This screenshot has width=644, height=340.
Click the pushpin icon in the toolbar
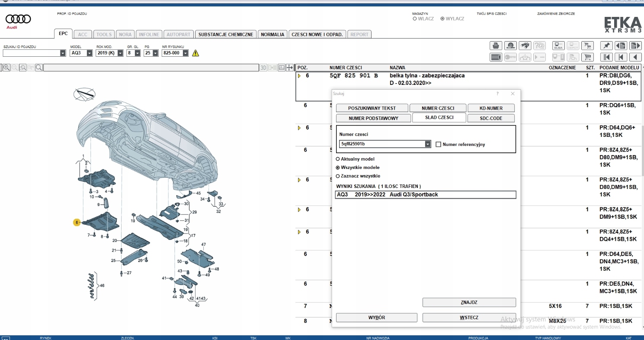click(x=606, y=45)
